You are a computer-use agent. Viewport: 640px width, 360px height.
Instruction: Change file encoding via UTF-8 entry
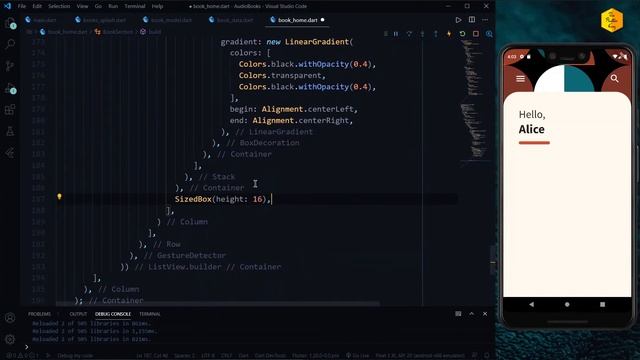pyautogui.click(x=208, y=356)
